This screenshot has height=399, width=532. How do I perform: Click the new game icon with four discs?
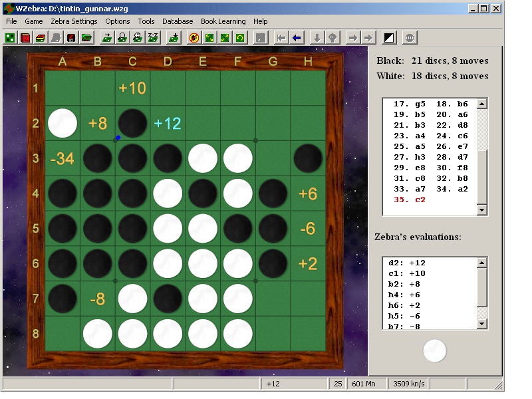[10, 38]
